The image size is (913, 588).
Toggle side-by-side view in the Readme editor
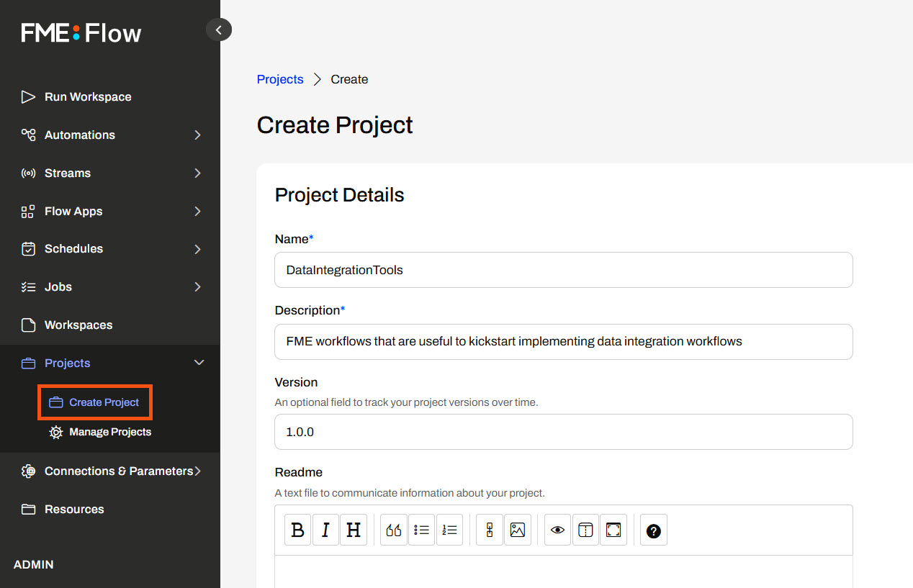pyautogui.click(x=585, y=530)
